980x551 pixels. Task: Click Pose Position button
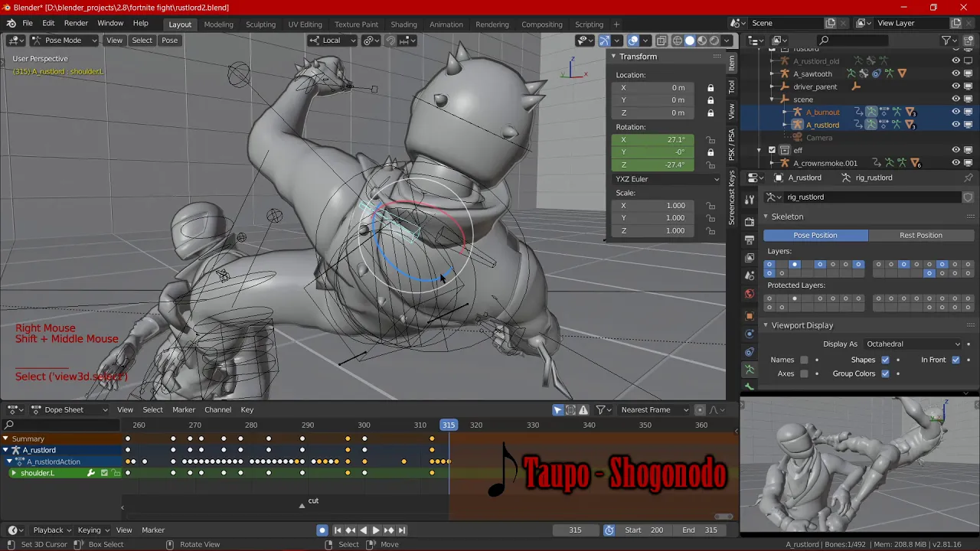pos(815,235)
